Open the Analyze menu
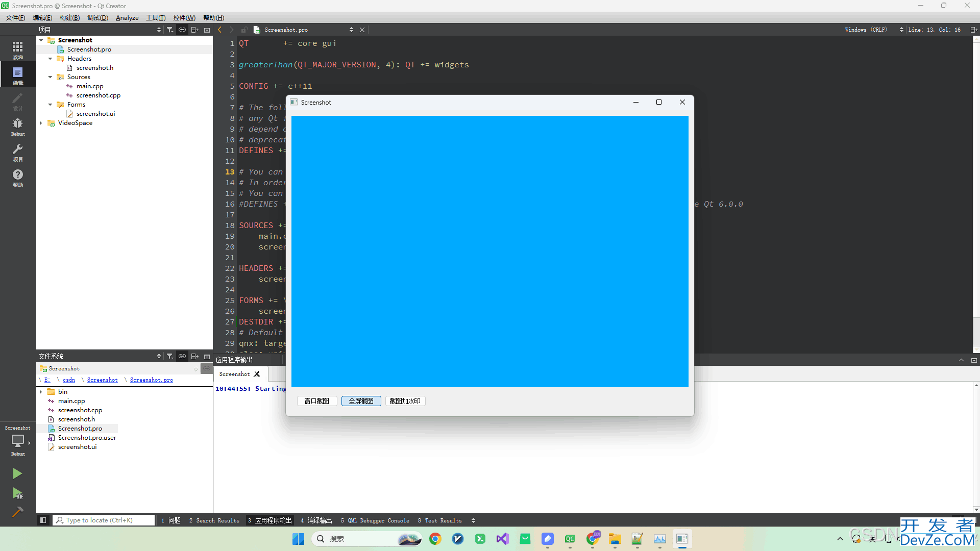This screenshot has width=980, height=551. pos(127,17)
